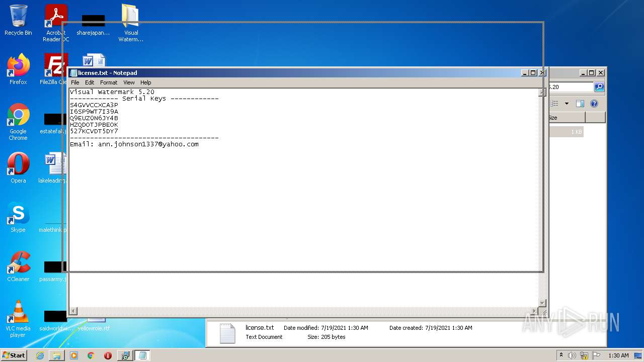This screenshot has height=362, width=644.
Task: Open Windows Media Player taskbar icon
Action: coord(74,355)
